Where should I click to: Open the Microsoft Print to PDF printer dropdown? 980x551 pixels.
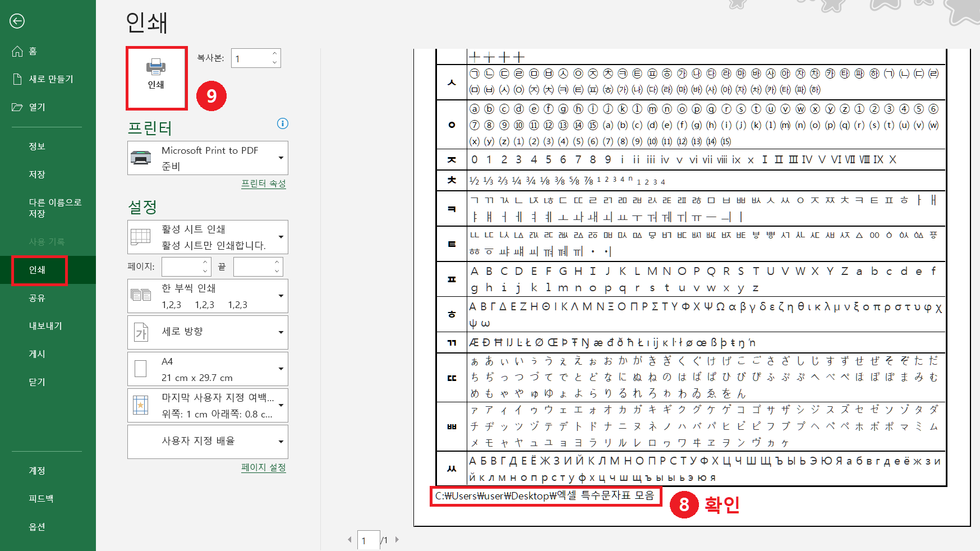pyautogui.click(x=281, y=158)
